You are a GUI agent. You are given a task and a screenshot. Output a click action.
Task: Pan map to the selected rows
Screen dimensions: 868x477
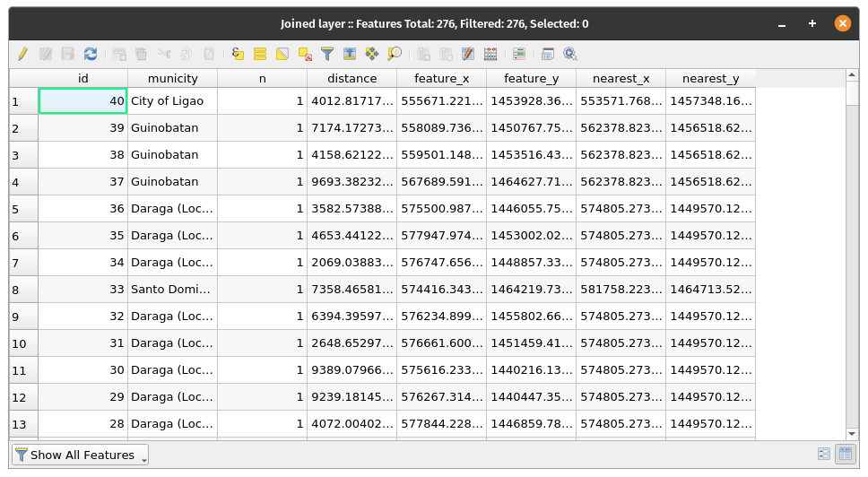point(372,54)
